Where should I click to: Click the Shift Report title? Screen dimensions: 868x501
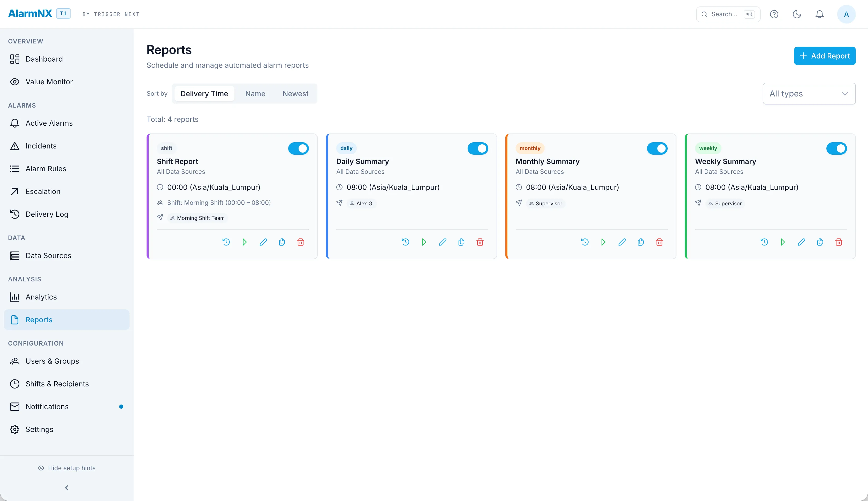click(177, 161)
